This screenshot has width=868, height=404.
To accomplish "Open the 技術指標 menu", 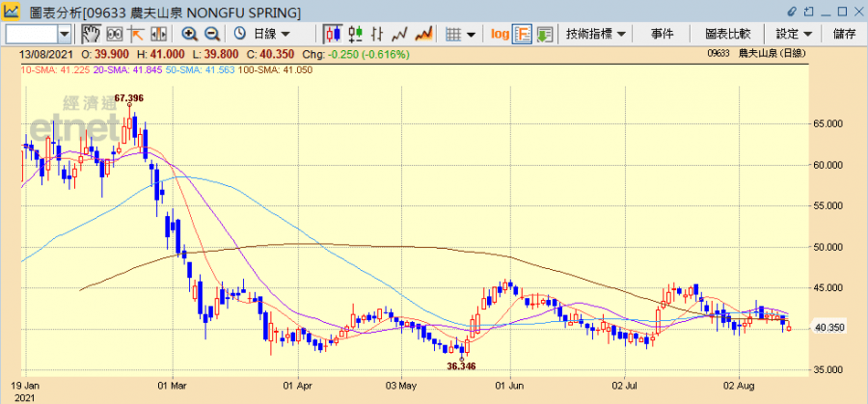I will (x=595, y=34).
